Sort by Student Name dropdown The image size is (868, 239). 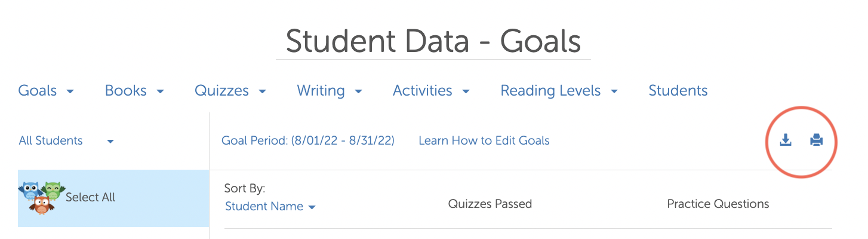[x=270, y=207]
